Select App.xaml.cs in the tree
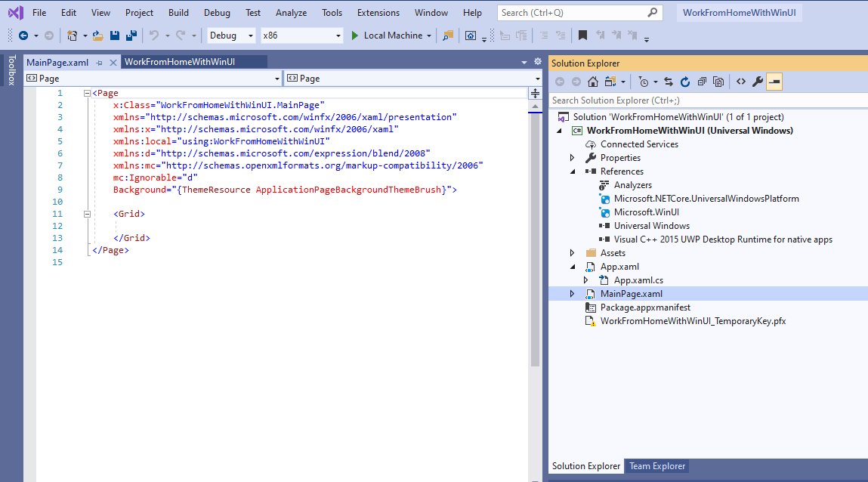Screen dimensions: 868x482 pos(638,280)
